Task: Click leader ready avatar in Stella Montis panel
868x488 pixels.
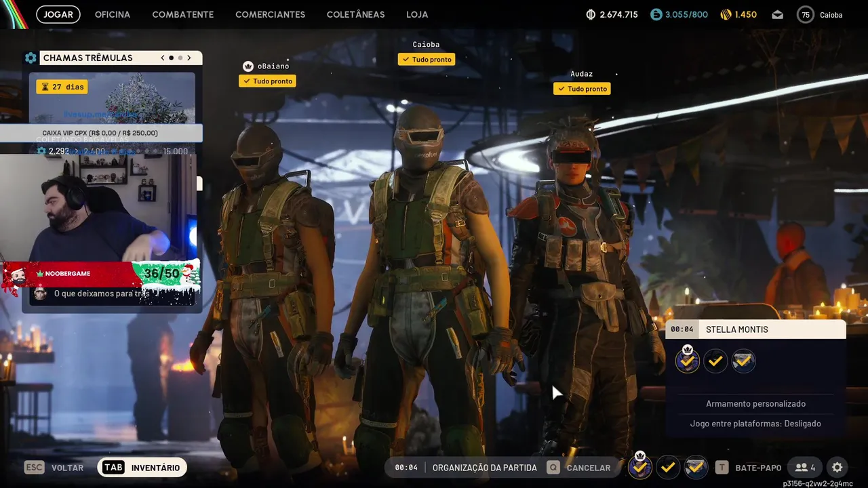Action: 688,361
